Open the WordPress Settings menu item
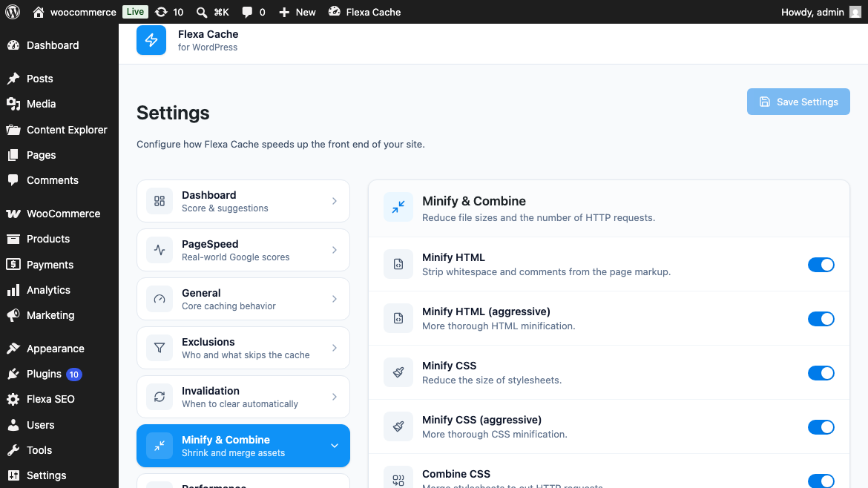 59,475
